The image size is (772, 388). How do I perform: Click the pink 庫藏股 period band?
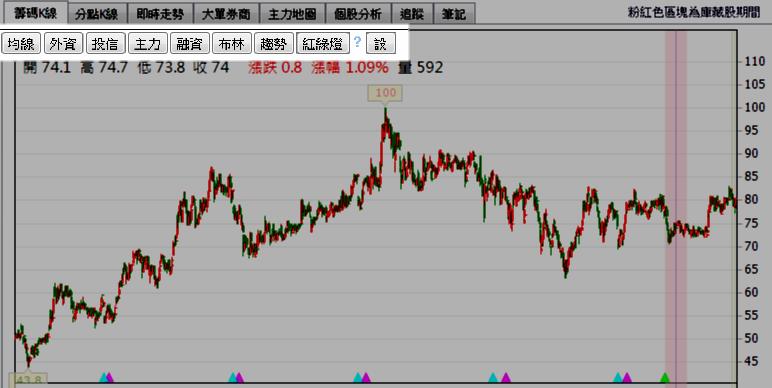click(676, 207)
